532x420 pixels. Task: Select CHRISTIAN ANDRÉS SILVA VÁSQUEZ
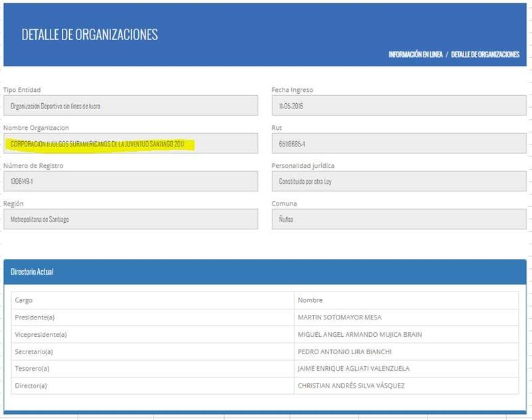pyautogui.click(x=352, y=385)
